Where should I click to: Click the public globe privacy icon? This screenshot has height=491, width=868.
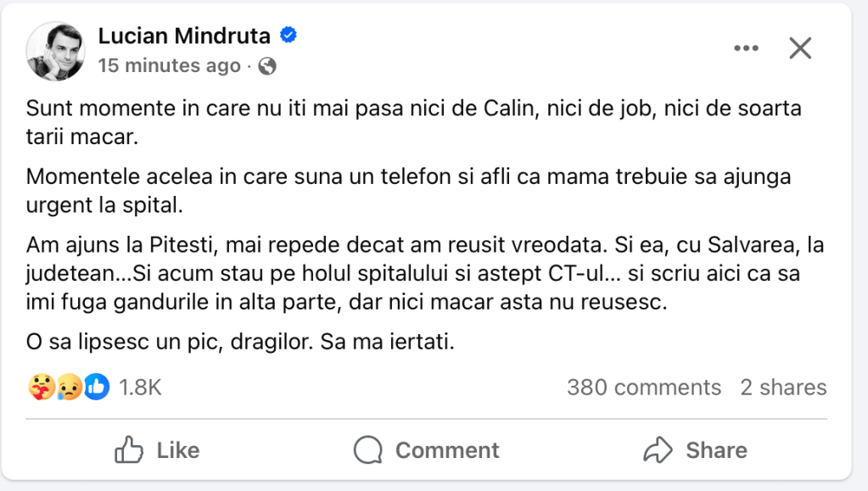pyautogui.click(x=266, y=65)
